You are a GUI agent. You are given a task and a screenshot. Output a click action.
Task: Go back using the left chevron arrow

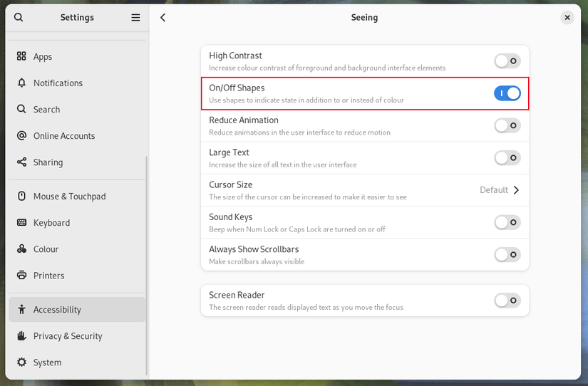tap(163, 18)
